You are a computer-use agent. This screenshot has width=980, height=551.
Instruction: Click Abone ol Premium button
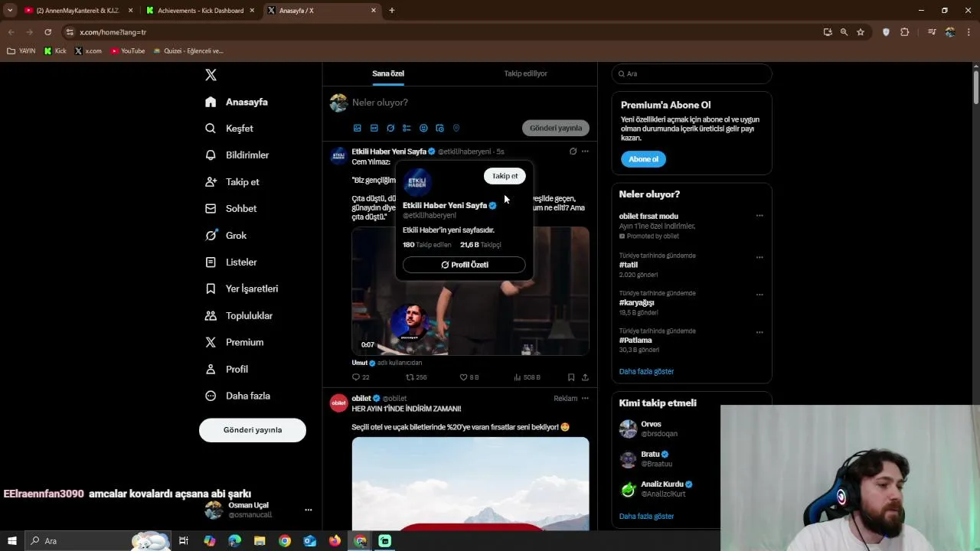[643, 159]
